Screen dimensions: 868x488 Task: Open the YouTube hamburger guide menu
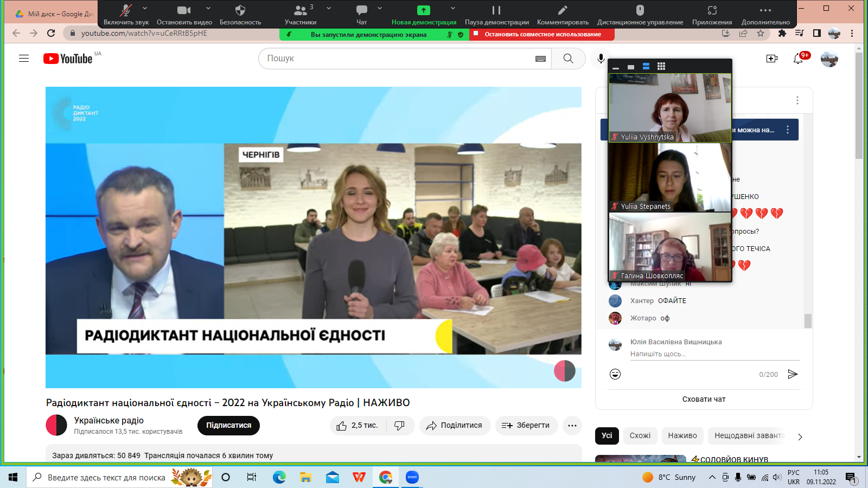click(24, 59)
